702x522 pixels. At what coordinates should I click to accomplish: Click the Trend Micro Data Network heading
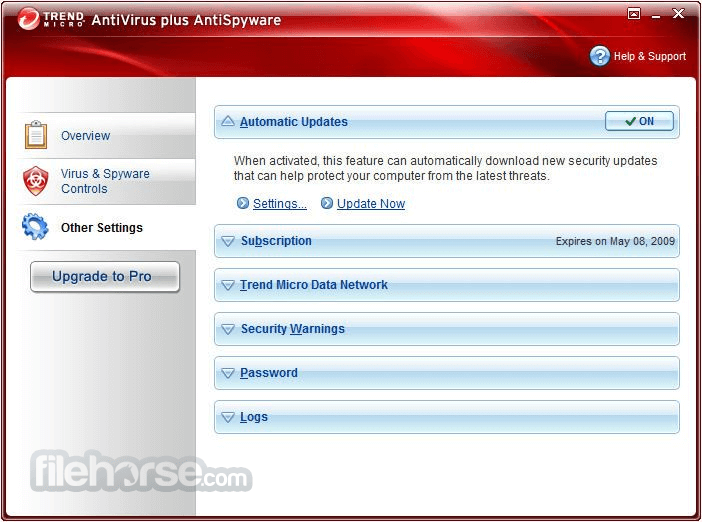coord(313,285)
